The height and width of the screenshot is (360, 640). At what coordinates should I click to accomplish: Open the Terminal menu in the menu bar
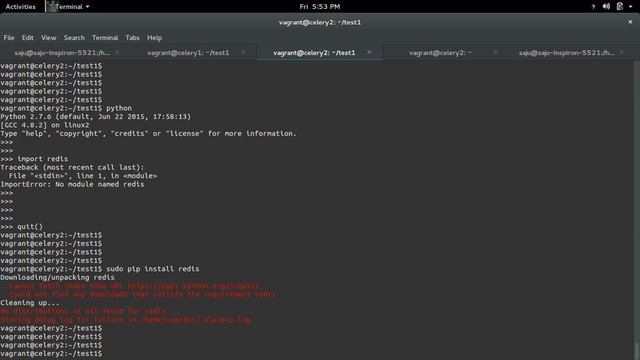coord(105,38)
